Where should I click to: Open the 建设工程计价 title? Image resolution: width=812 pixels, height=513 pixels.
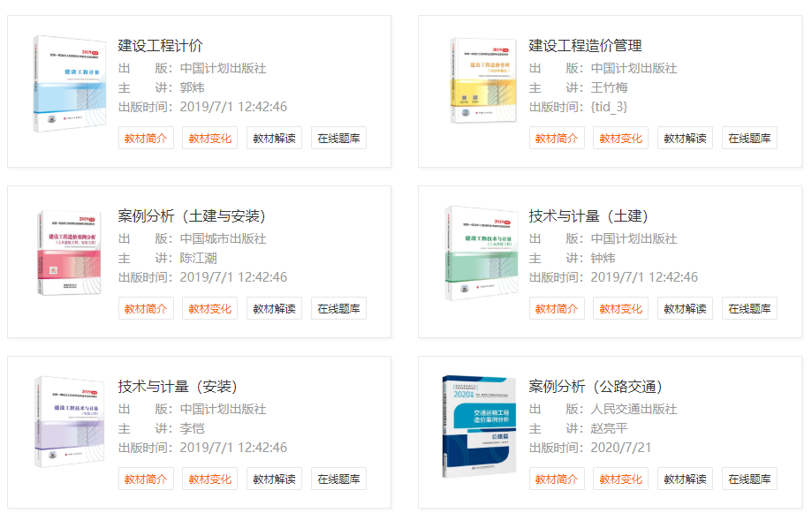point(161,46)
